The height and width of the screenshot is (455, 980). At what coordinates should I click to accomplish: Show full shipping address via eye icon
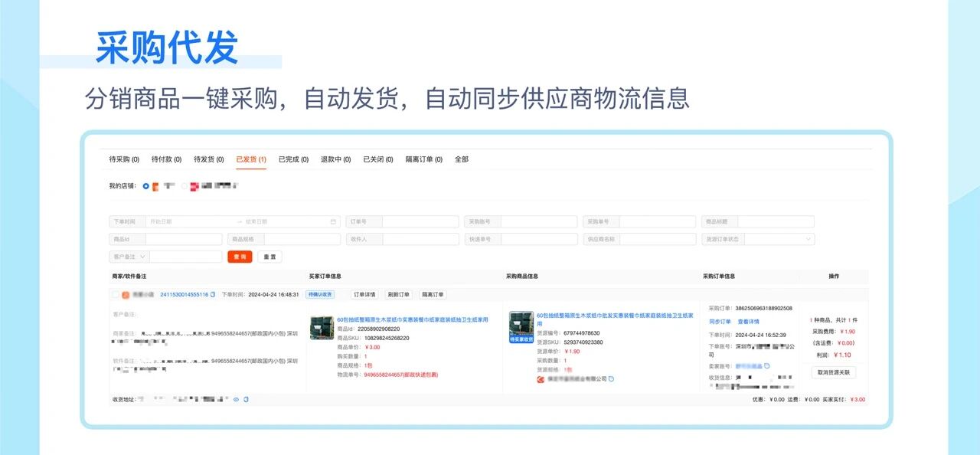236,399
